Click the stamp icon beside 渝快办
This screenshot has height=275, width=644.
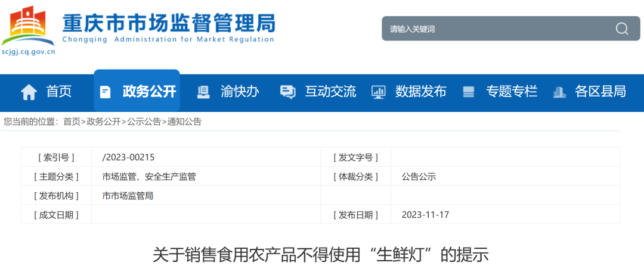click(203, 92)
